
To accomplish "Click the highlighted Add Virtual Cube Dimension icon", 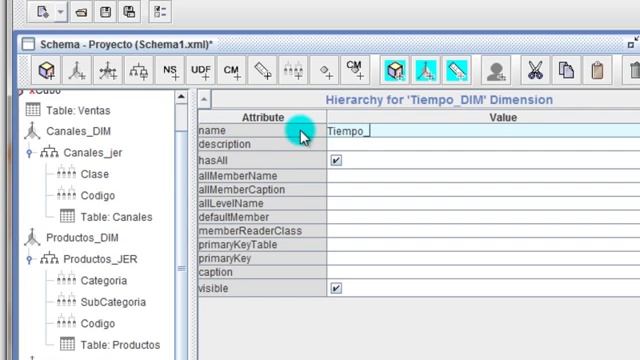I will pos(426,70).
